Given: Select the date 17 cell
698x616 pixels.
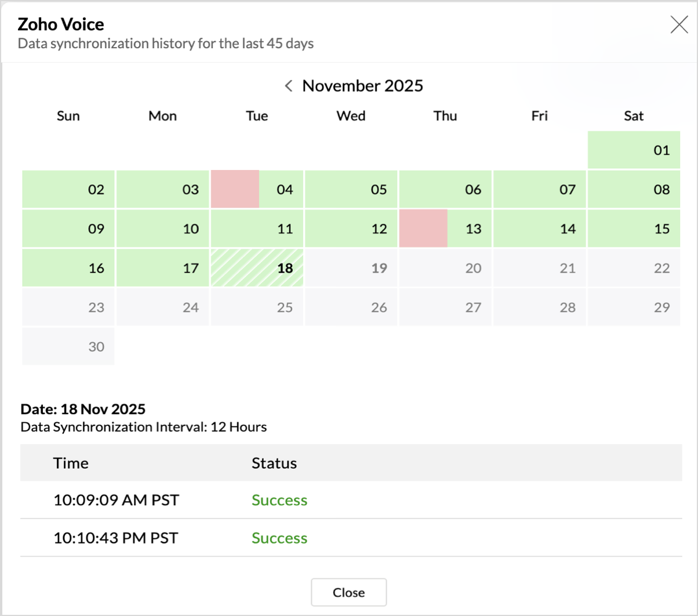Looking at the screenshot, I should [162, 268].
